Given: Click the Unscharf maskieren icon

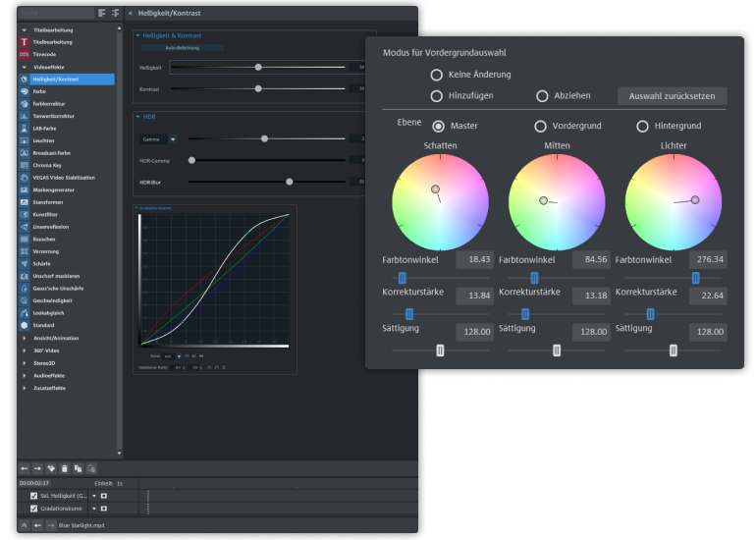Looking at the screenshot, I should (25, 276).
